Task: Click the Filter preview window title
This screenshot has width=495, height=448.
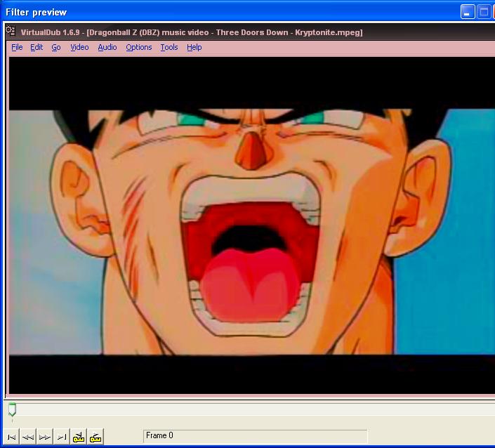Action: [36, 13]
